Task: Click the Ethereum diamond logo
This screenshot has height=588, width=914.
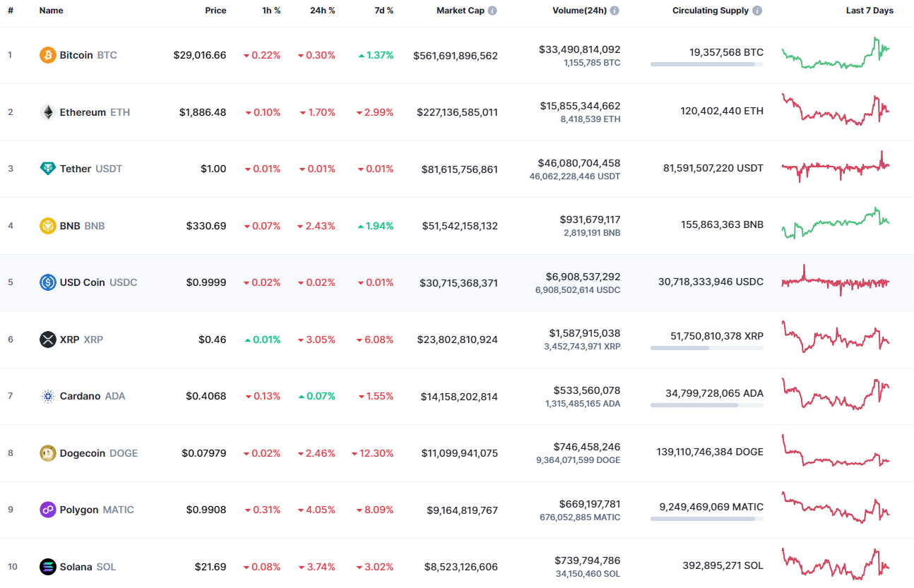Action: [x=47, y=112]
